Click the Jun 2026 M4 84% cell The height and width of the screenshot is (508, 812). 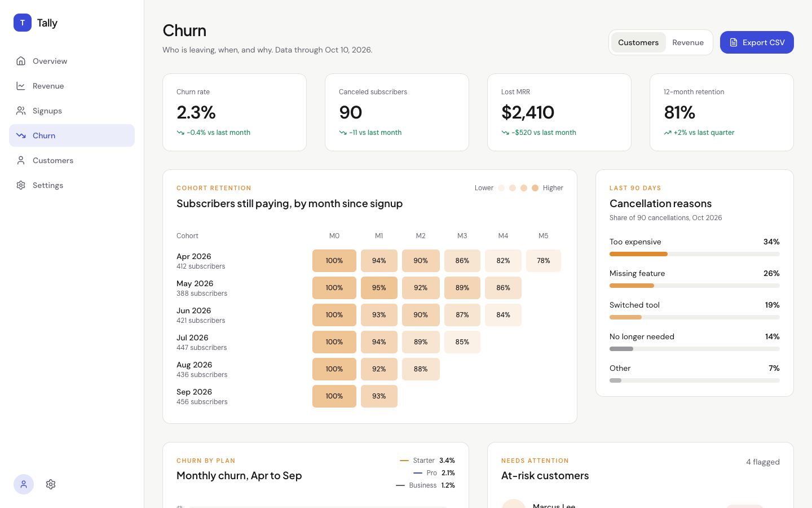(x=503, y=315)
